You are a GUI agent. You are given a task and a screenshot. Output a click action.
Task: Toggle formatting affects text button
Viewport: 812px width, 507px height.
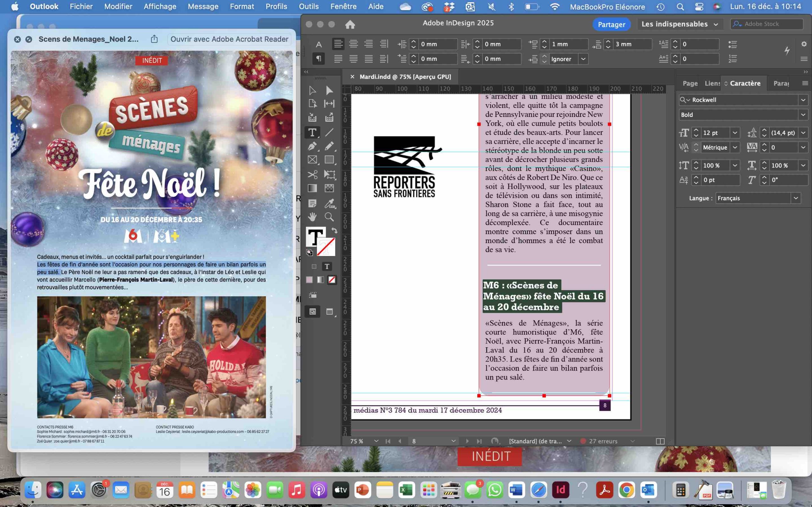tap(326, 266)
